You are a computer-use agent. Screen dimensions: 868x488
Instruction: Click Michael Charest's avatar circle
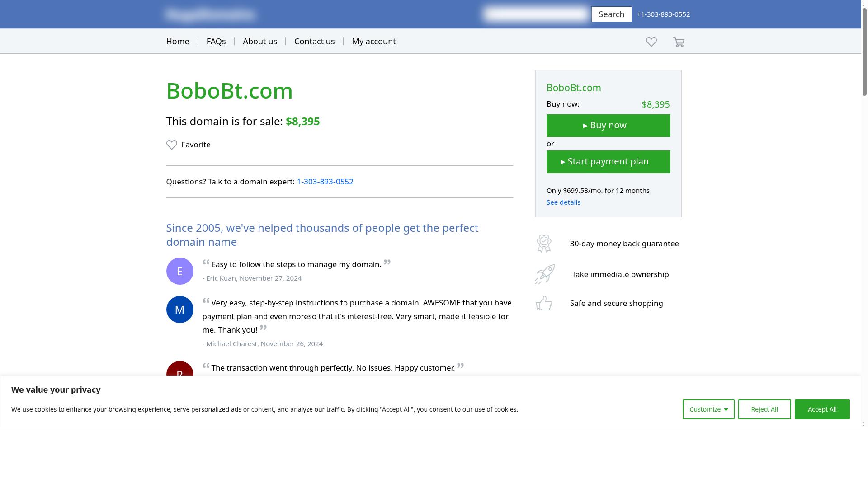pos(179,309)
